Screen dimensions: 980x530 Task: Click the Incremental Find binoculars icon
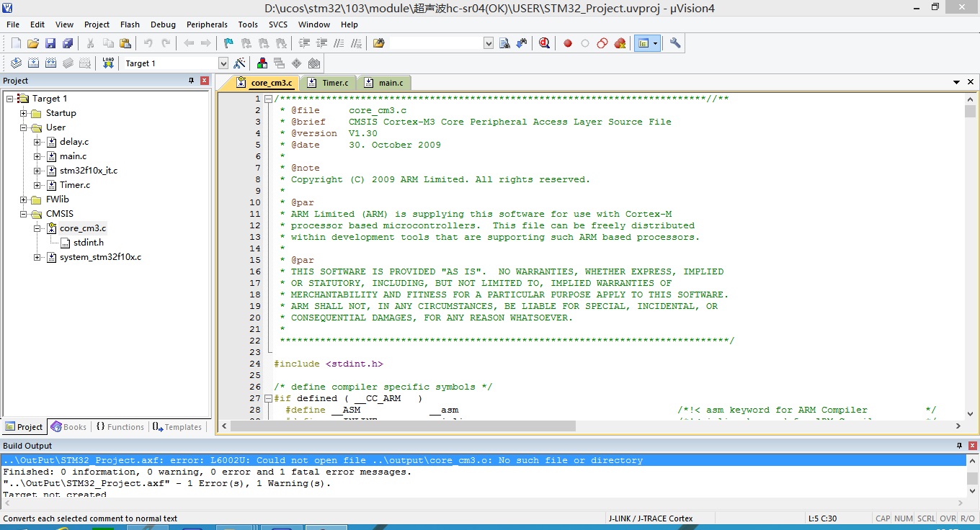pos(522,43)
